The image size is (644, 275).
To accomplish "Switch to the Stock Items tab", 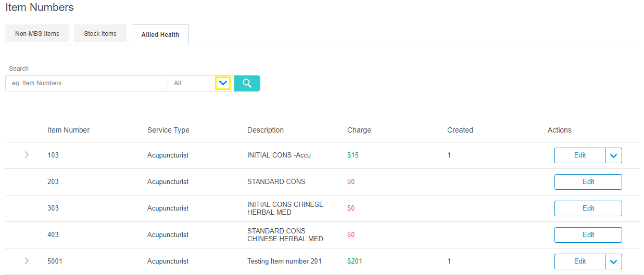I will coord(100,34).
